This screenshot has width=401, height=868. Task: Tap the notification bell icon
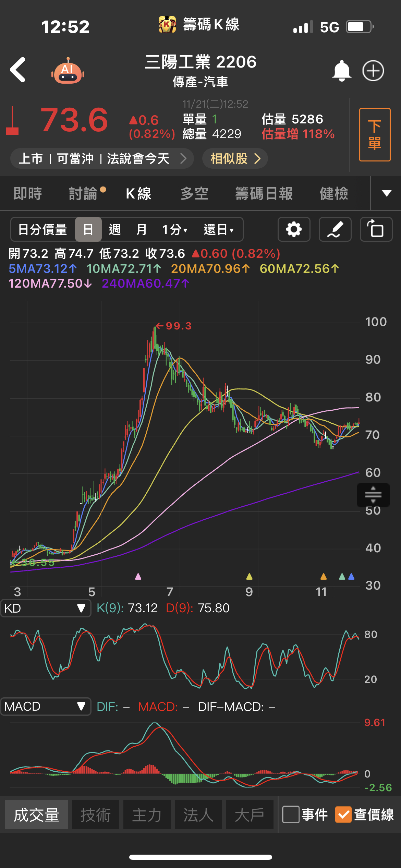pyautogui.click(x=342, y=71)
